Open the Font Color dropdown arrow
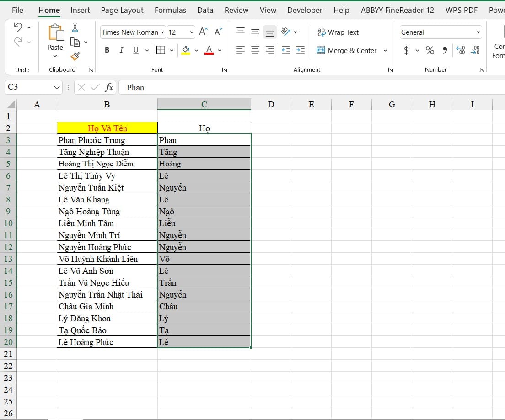505x420 pixels. [220, 50]
